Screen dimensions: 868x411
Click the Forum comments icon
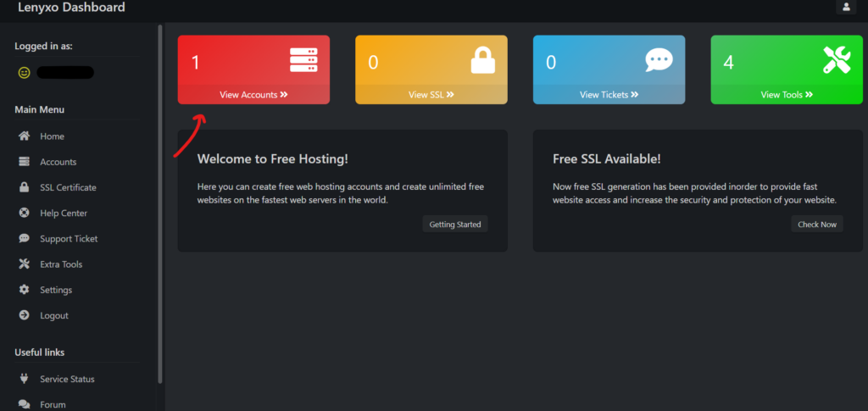click(24, 404)
